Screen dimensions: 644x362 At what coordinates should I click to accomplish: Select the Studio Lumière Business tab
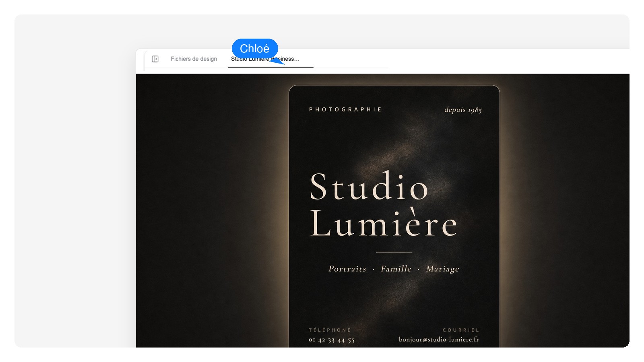click(x=270, y=59)
